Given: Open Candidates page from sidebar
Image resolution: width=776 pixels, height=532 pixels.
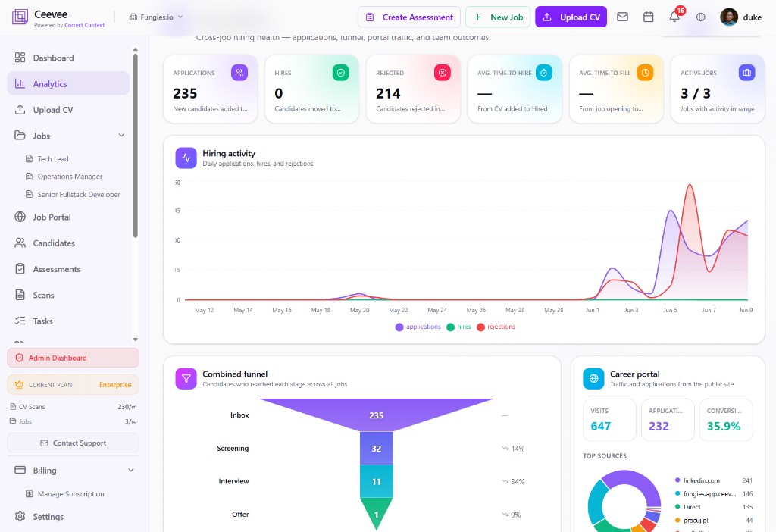Looking at the screenshot, I should pyautogui.click(x=68, y=243).
